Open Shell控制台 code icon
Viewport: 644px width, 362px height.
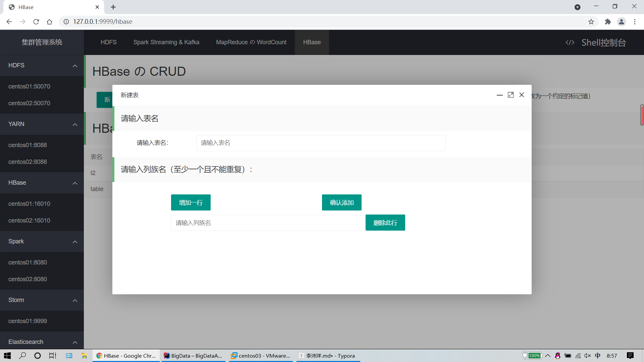pos(570,43)
